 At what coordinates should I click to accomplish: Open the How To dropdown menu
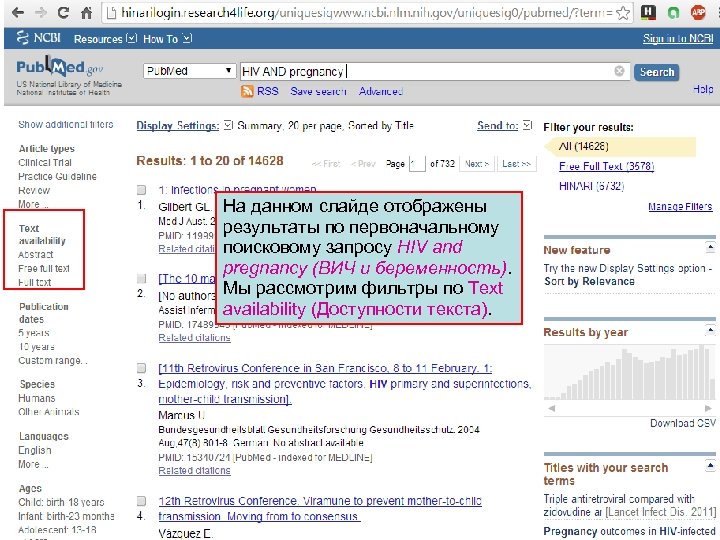[167, 39]
